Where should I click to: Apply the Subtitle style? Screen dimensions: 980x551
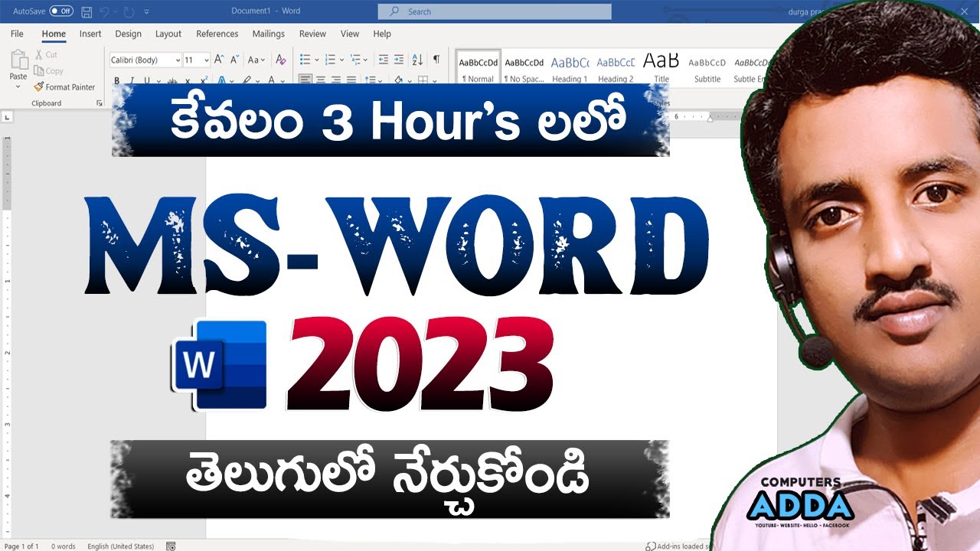click(x=707, y=68)
